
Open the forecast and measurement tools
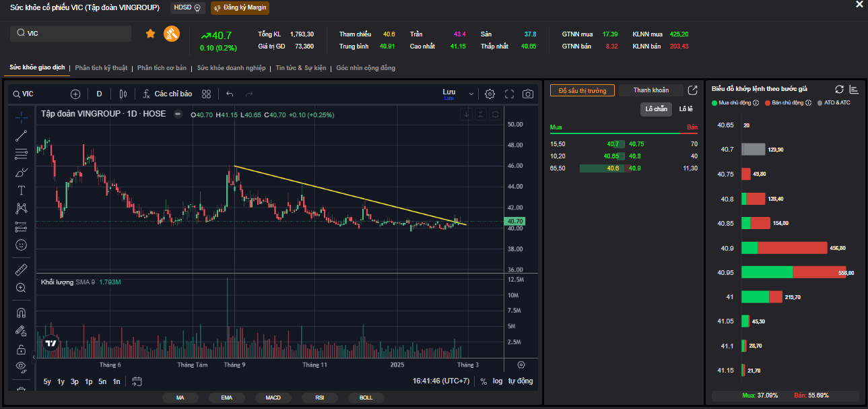point(21,226)
